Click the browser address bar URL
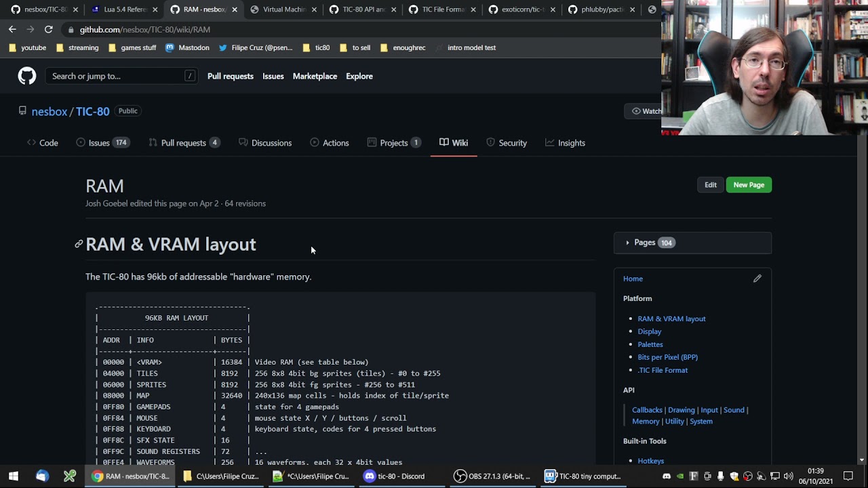 pos(145,29)
